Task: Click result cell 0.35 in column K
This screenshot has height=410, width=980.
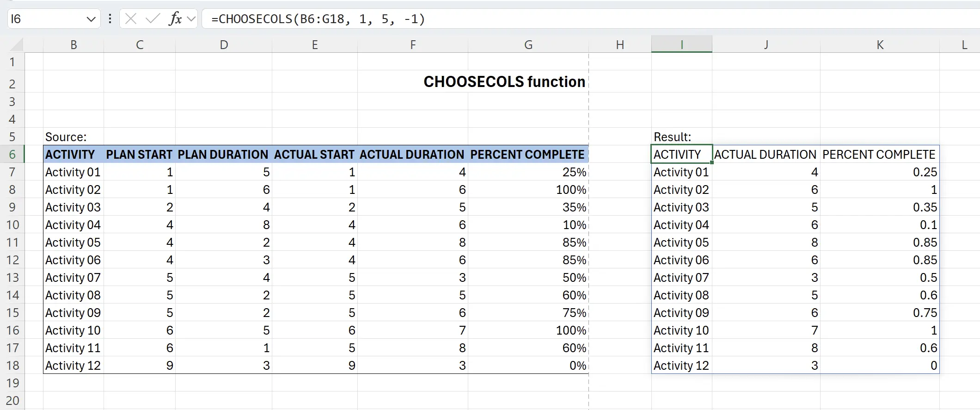Action: (880, 207)
